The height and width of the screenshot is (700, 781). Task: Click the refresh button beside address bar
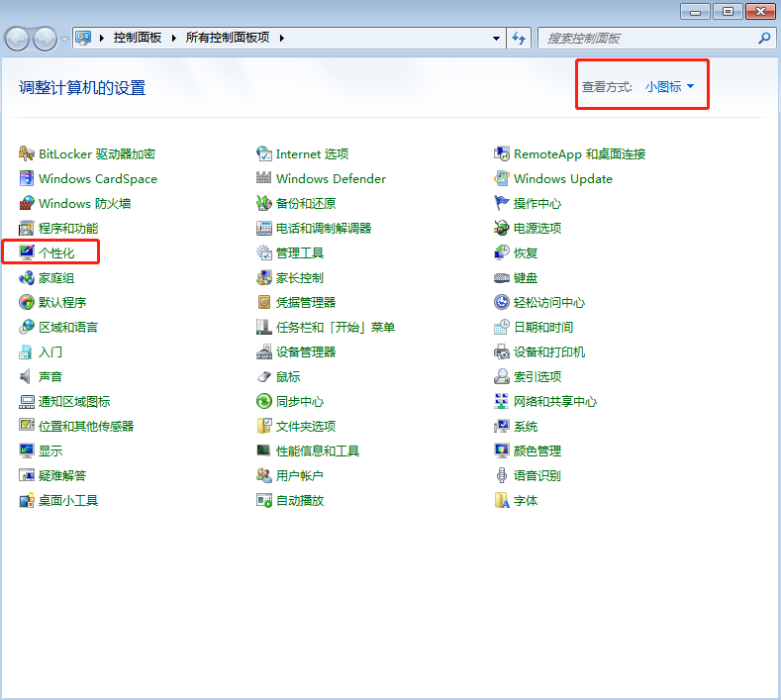click(x=520, y=39)
